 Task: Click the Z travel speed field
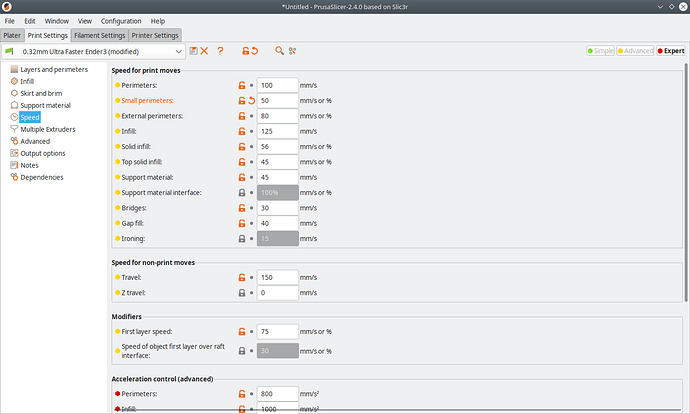click(278, 293)
